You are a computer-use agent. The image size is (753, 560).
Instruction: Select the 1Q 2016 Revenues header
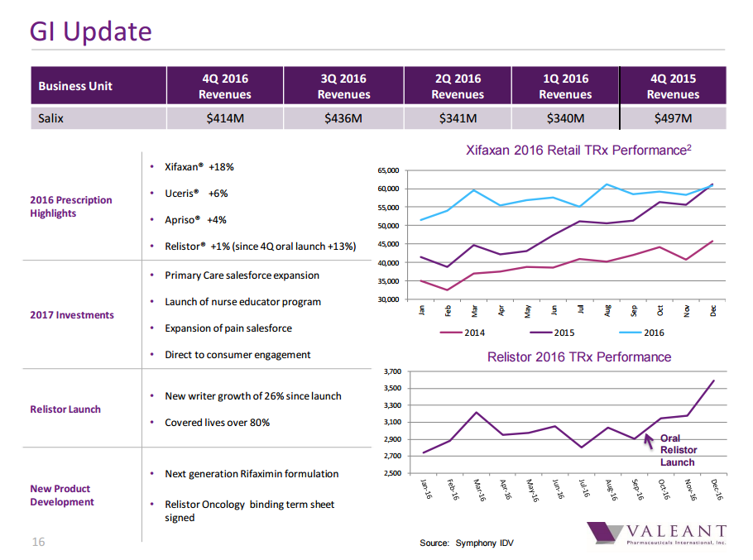pyautogui.click(x=565, y=86)
